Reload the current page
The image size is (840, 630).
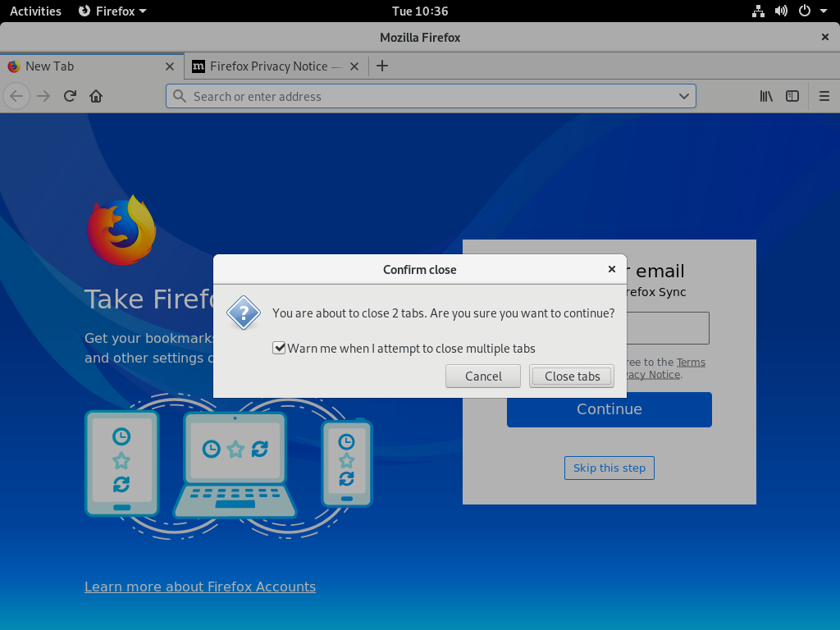point(70,97)
